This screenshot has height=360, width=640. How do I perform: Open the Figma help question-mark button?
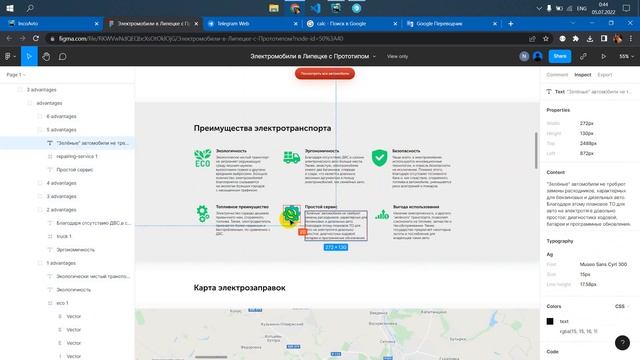pos(622,343)
